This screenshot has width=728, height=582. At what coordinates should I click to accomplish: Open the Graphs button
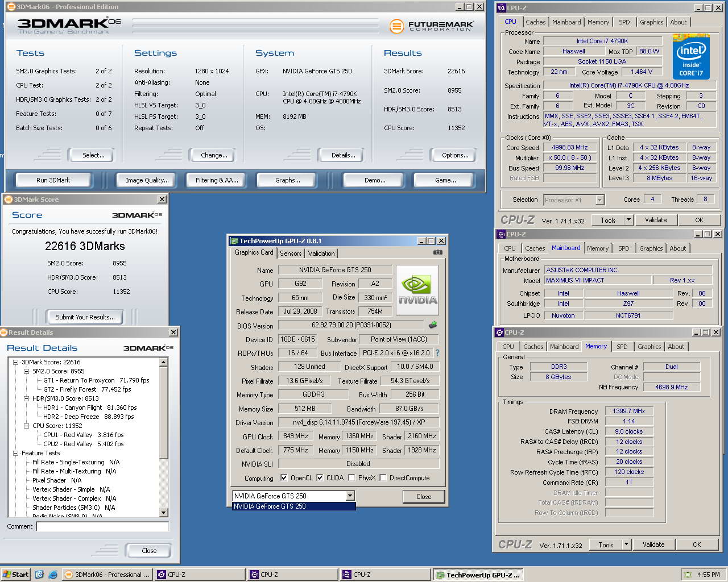point(287,180)
